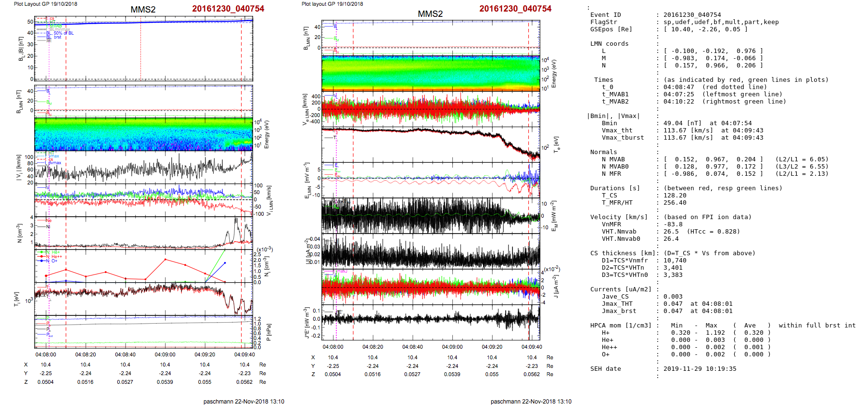
Task: Click the electron energy spectrogram in right plot
Action: pyautogui.click(x=431, y=73)
